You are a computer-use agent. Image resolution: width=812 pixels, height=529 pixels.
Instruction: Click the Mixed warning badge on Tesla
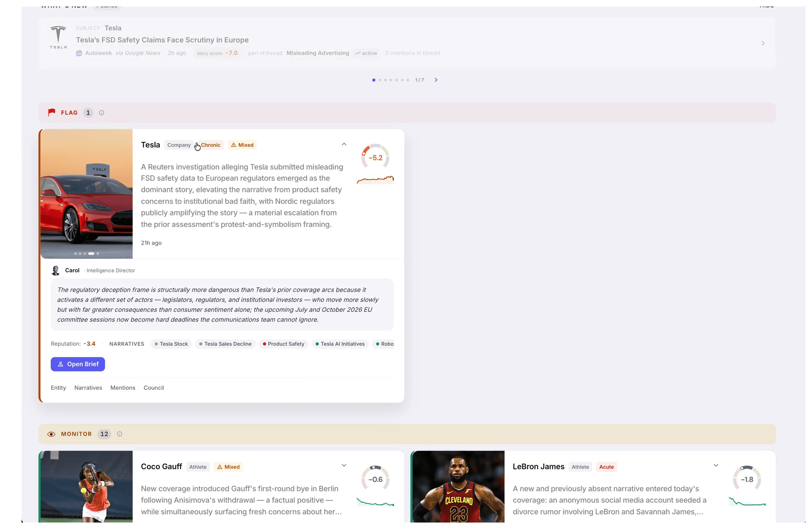(242, 145)
